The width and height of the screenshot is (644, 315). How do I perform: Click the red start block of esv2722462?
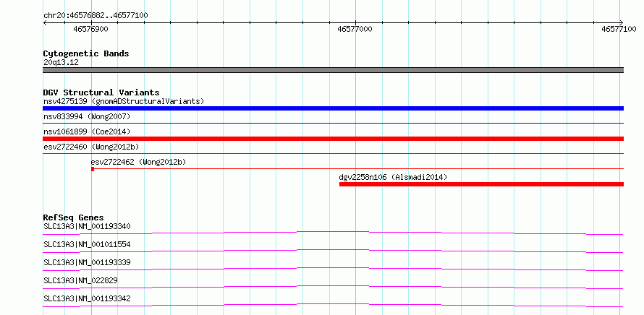coord(93,169)
